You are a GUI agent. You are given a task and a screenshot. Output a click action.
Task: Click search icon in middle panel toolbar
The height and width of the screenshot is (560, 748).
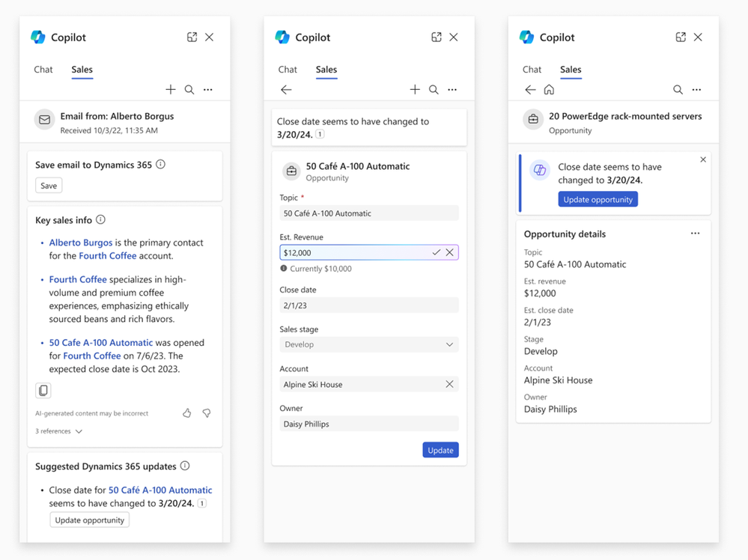(x=434, y=90)
